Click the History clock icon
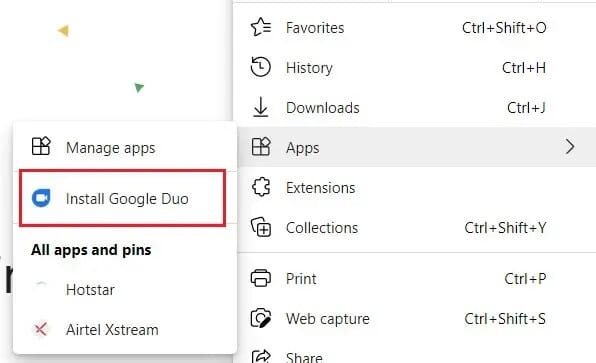The image size is (596, 363). [x=261, y=67]
